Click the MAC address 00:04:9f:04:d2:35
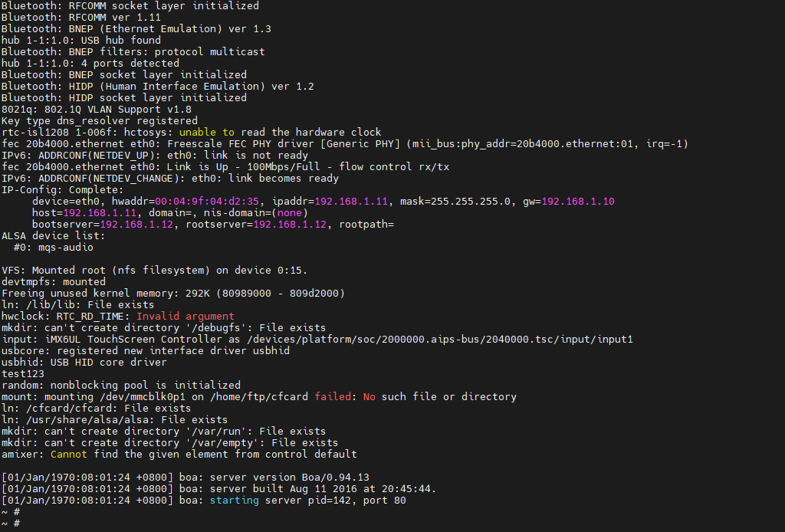 pyautogui.click(x=207, y=201)
